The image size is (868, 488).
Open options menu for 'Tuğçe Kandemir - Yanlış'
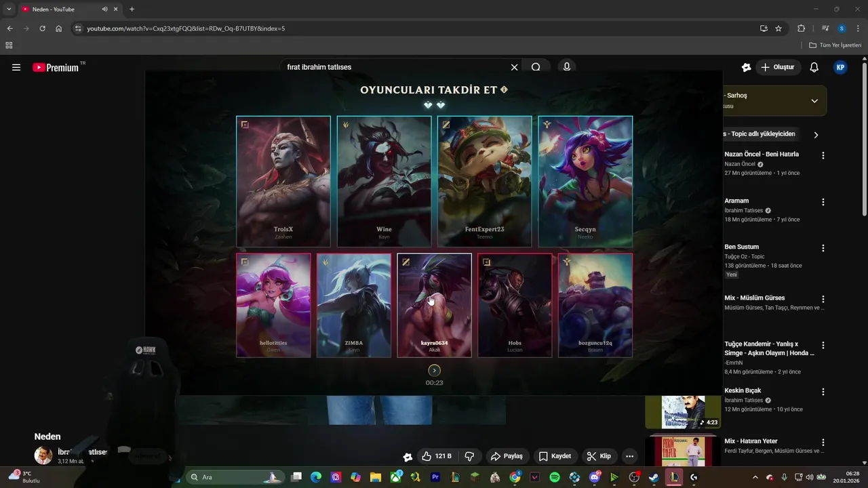pos(823,346)
